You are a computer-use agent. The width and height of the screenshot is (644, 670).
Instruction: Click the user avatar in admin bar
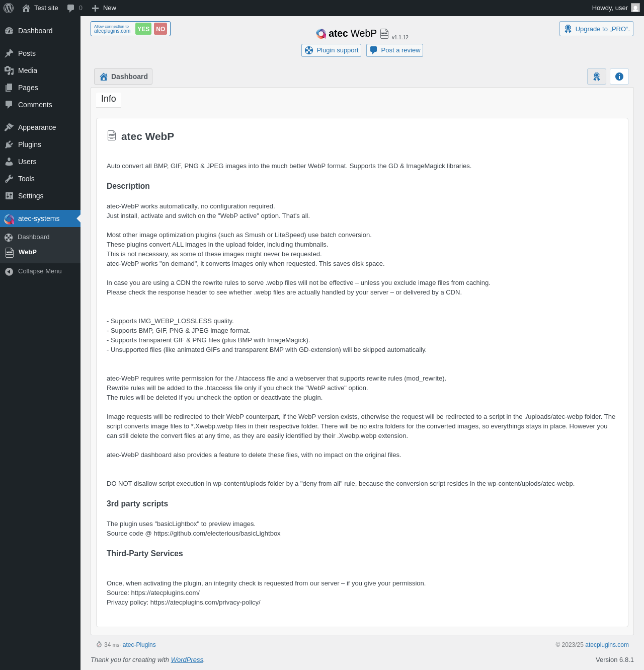635,8
